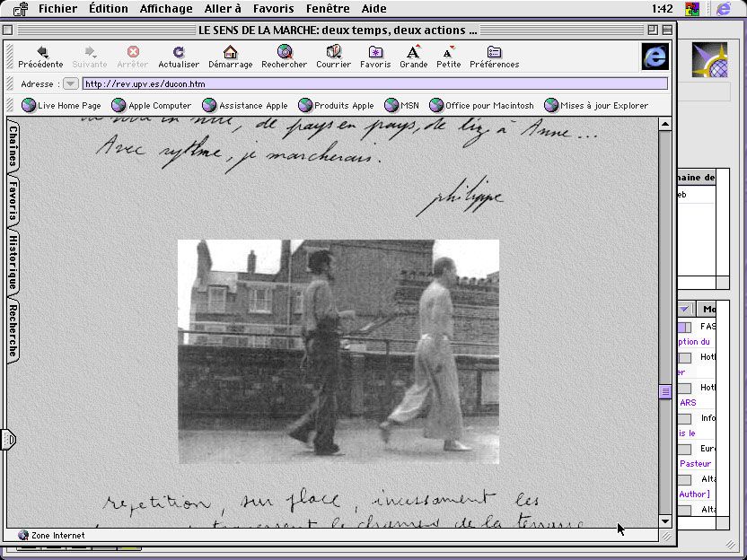Open the Rechercher search icon
The image size is (747, 560).
pyautogui.click(x=284, y=53)
